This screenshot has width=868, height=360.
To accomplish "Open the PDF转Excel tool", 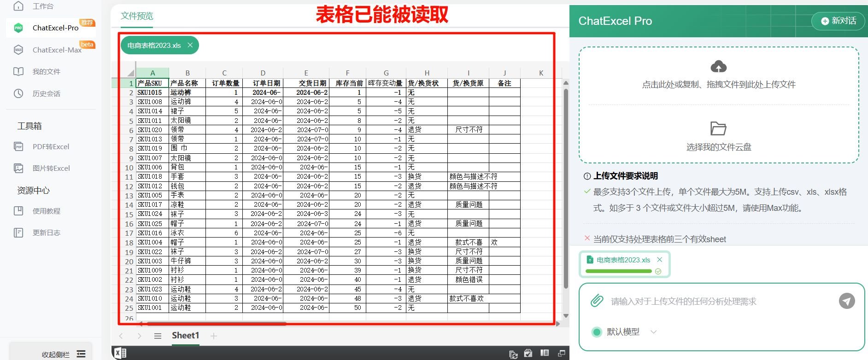I will tap(51, 147).
